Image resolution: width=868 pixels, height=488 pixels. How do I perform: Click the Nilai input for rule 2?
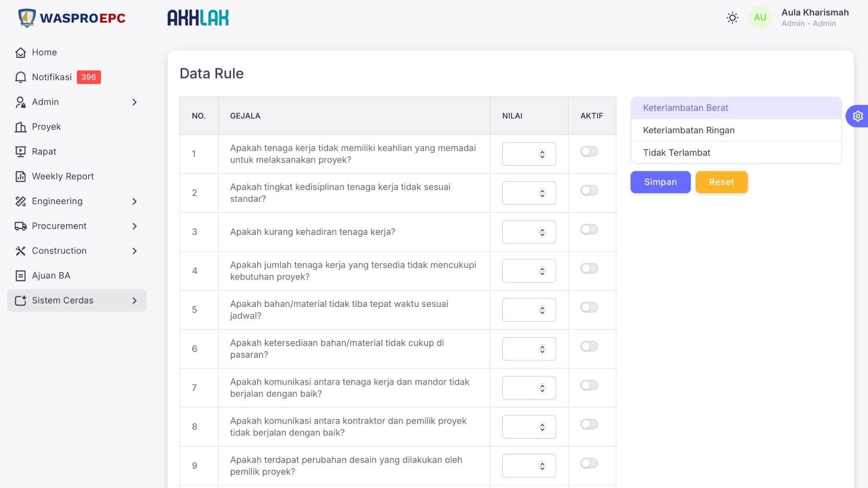[521, 193]
